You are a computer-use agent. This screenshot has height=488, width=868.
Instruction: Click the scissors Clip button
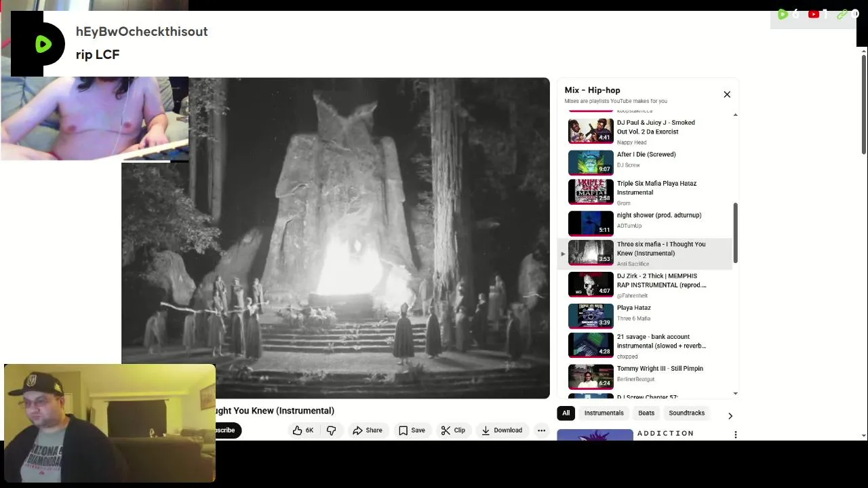(452, 430)
